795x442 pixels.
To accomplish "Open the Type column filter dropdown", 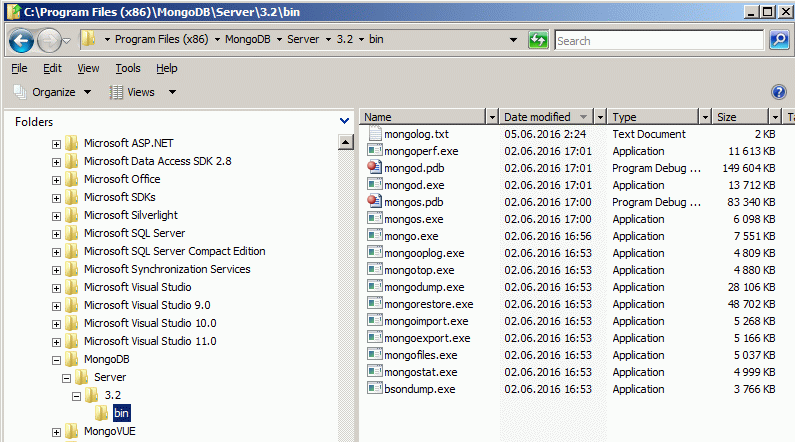I will coord(705,117).
